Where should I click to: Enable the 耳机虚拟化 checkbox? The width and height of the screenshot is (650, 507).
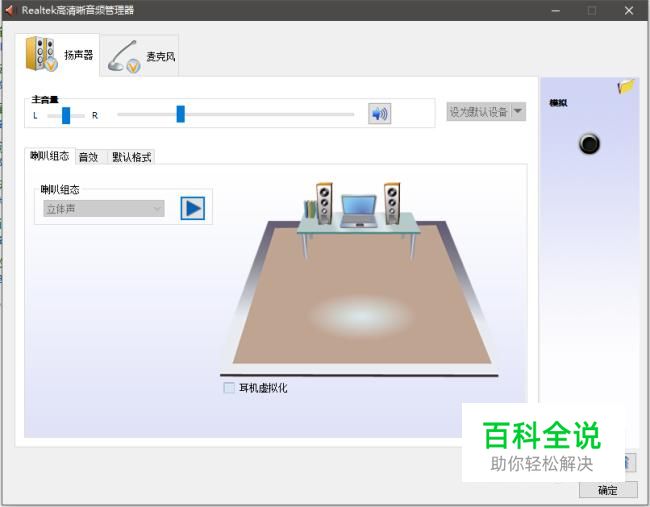229,388
